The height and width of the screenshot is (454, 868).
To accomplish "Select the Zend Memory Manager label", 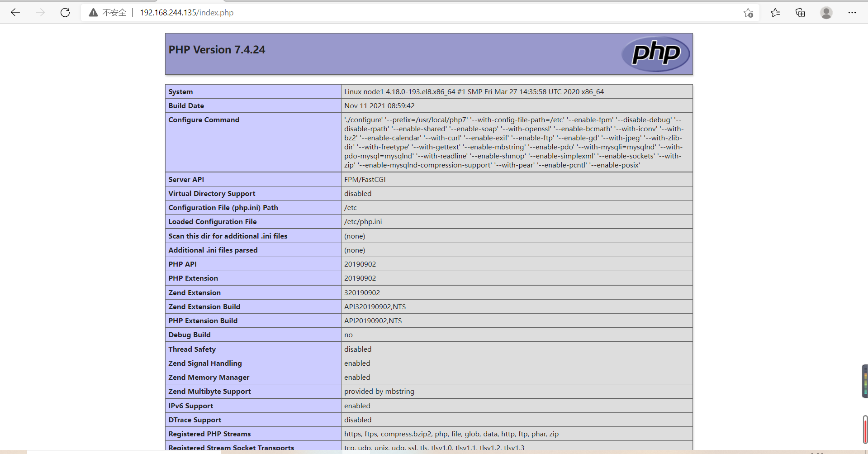I will [x=209, y=377].
